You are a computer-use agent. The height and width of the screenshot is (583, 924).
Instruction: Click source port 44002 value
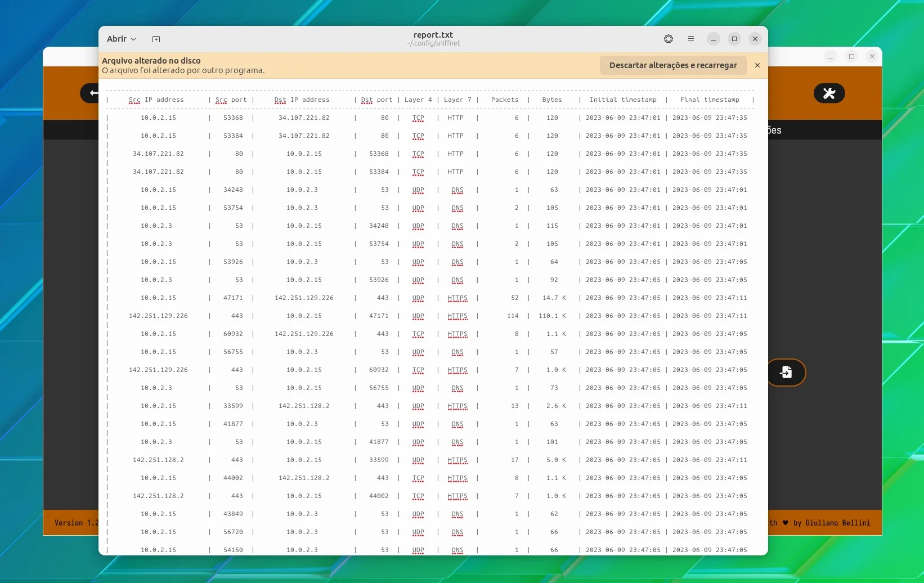[233, 478]
